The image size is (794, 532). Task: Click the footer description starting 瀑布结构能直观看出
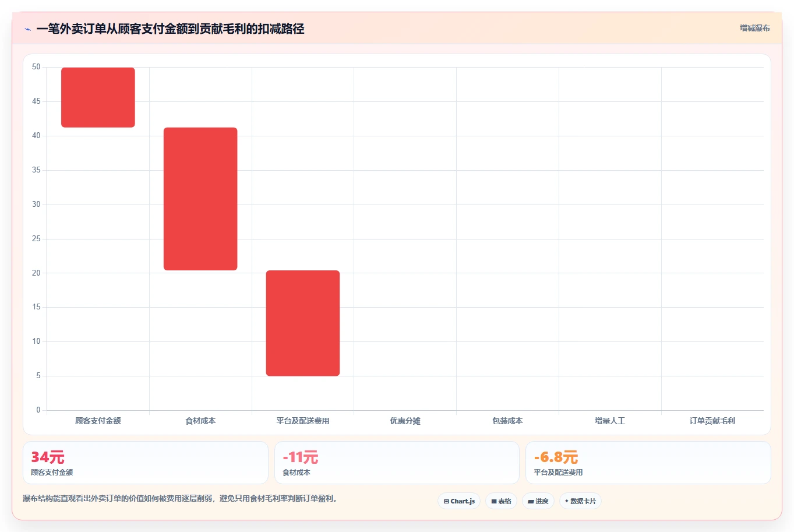[180, 499]
